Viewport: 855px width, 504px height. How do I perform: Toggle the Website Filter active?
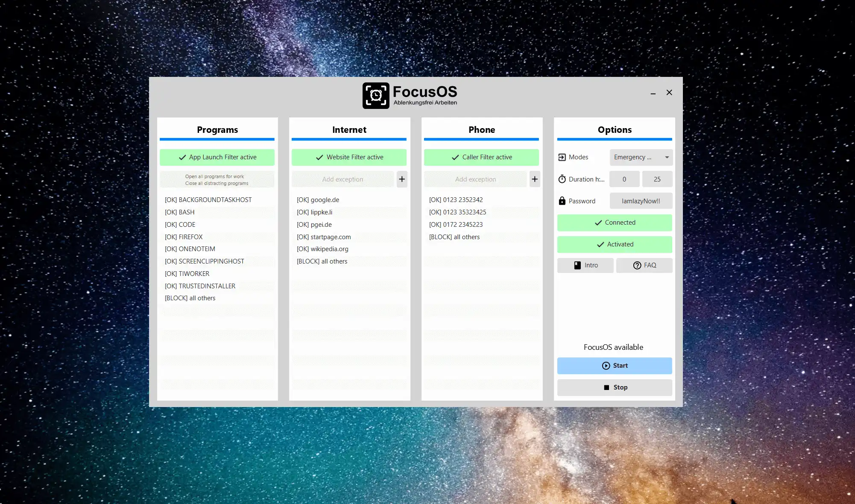point(349,157)
